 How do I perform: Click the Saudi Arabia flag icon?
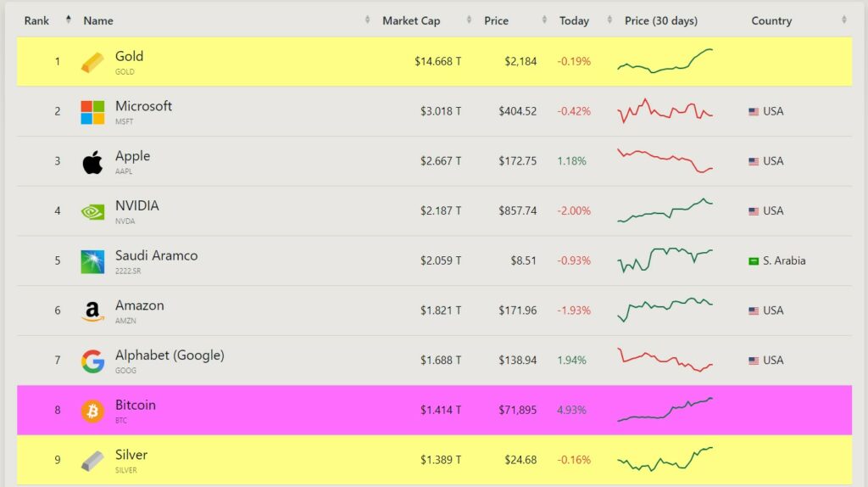coord(754,261)
